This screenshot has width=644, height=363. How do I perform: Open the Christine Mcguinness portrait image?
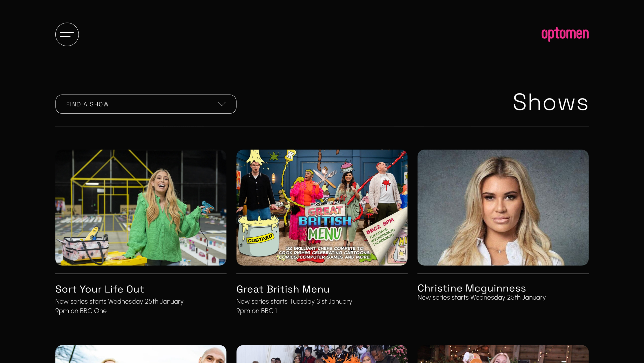[503, 207]
